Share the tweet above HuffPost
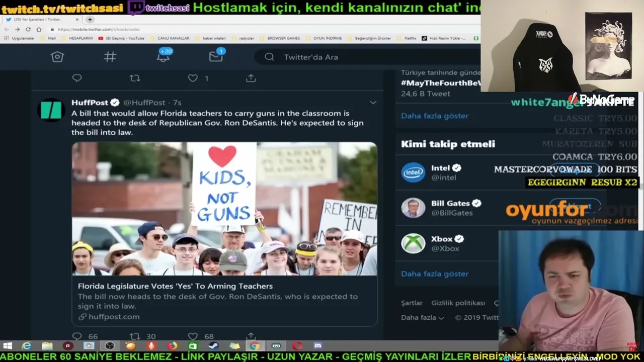The image size is (644, 362). point(251,78)
